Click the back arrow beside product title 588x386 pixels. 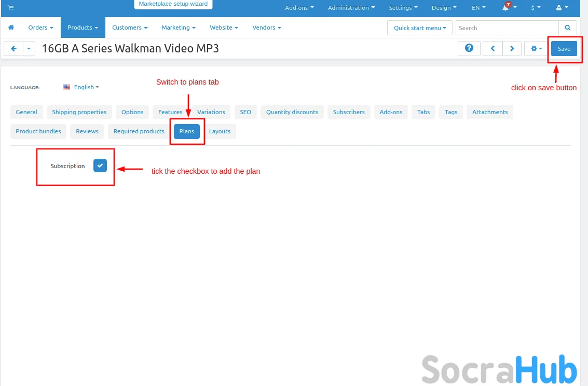tap(13, 48)
